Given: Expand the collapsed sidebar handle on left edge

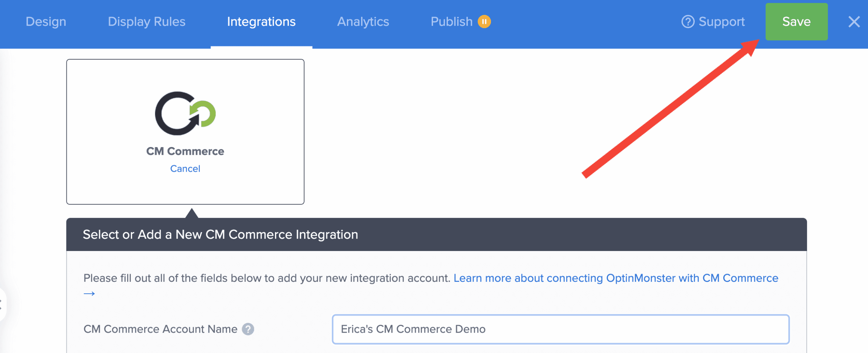Looking at the screenshot, I should [x=2, y=305].
